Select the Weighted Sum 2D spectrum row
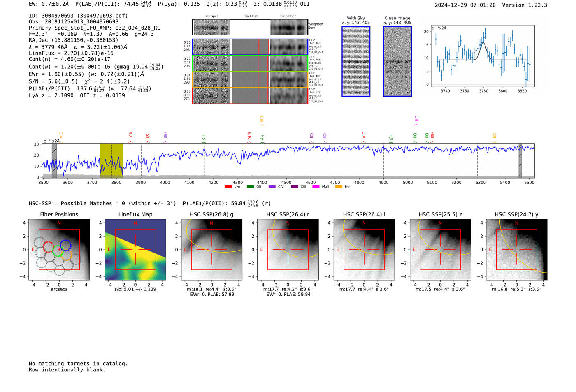This screenshot has width=576, height=392. [x=250, y=27]
